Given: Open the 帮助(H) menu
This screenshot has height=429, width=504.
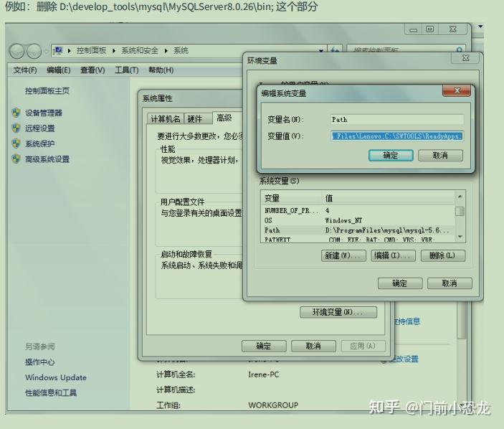Looking at the screenshot, I should [161, 70].
